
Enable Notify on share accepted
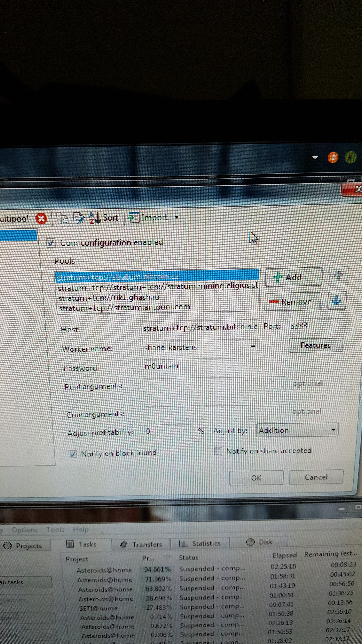[x=218, y=451]
